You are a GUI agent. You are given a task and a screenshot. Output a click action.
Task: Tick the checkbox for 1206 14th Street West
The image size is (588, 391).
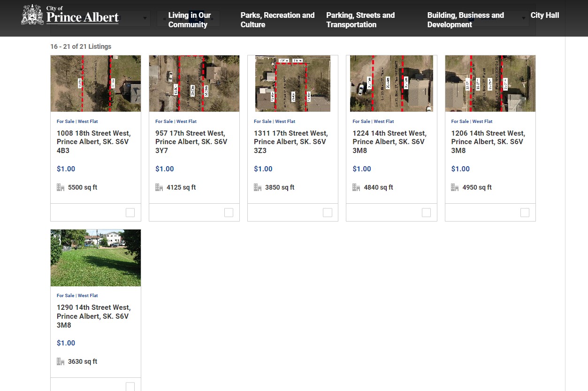point(525,213)
